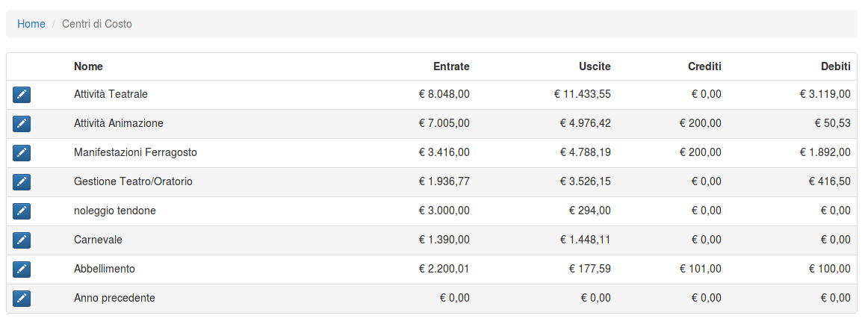This screenshot has height=327, width=868.
Task: Click the Crediti column header
Action: (704, 66)
